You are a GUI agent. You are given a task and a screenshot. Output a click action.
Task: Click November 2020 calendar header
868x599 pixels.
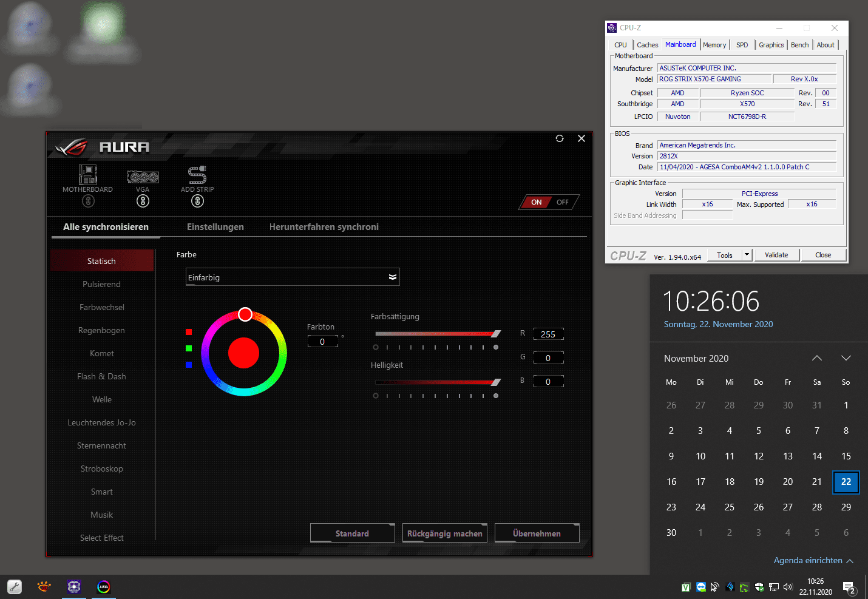click(696, 359)
